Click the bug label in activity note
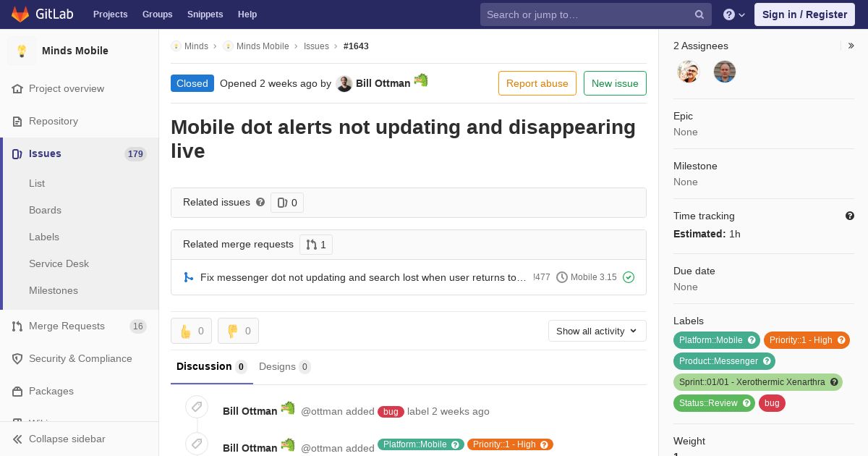 (391, 412)
